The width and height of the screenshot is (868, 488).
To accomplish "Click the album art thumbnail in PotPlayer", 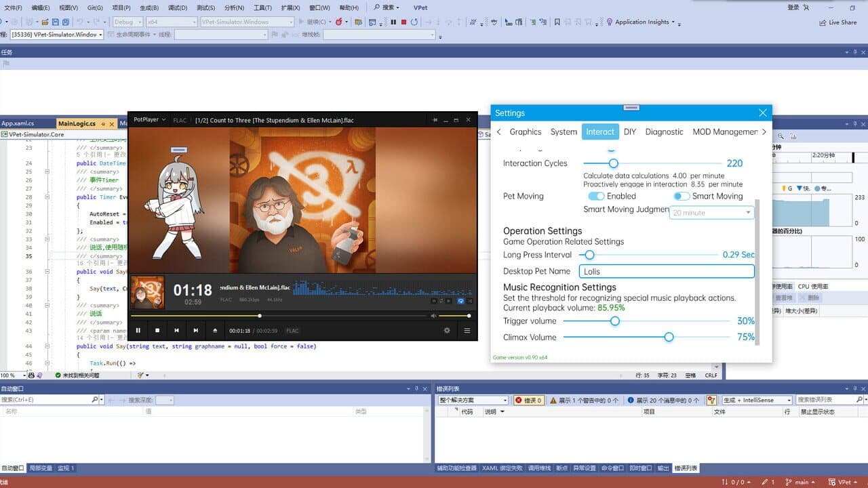I will [147, 292].
